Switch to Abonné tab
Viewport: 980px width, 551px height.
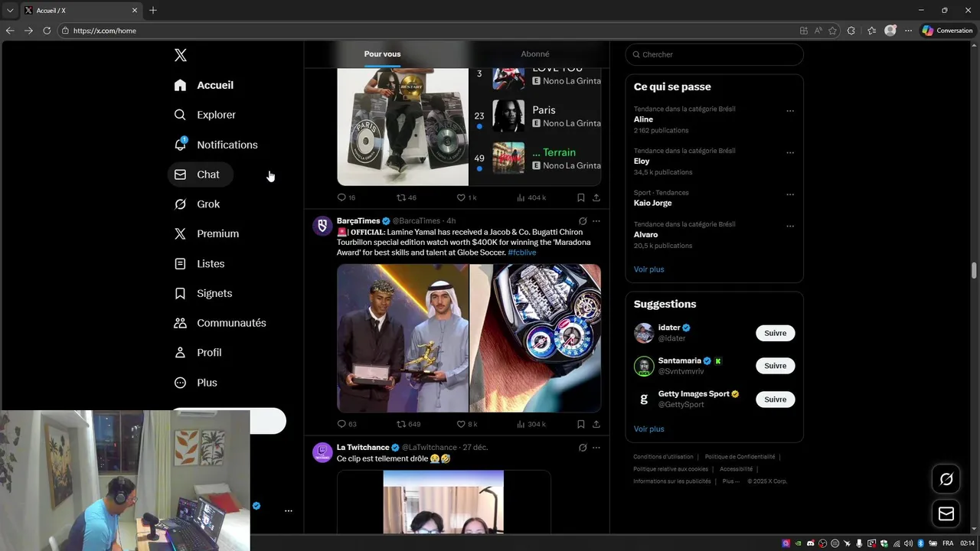(x=534, y=54)
